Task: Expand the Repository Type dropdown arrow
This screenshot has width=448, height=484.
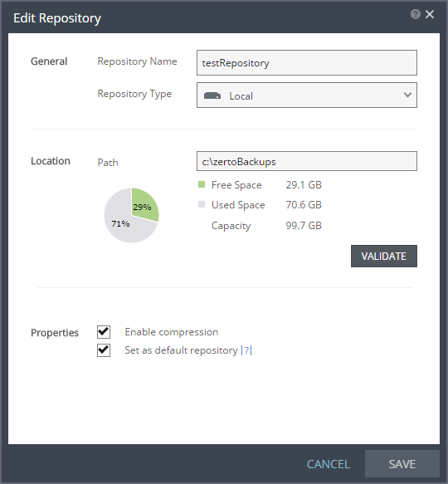Action: (407, 95)
